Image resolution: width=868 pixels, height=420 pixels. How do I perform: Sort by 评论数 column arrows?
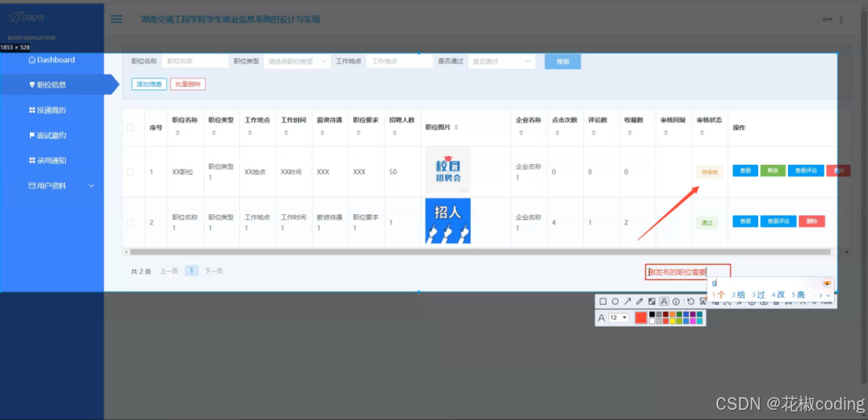(x=593, y=133)
